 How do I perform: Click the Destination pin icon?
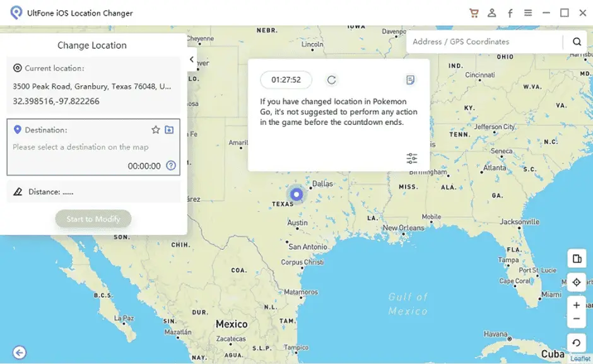coord(18,130)
